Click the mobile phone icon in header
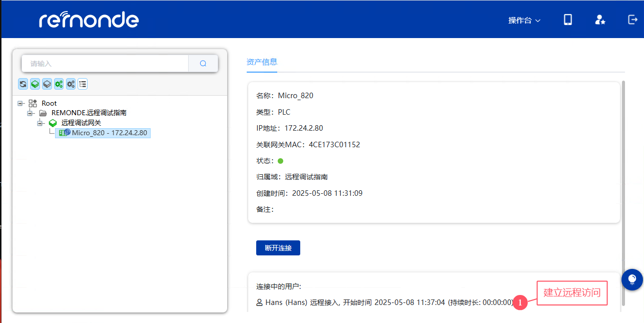The height and width of the screenshot is (323, 644). (568, 20)
